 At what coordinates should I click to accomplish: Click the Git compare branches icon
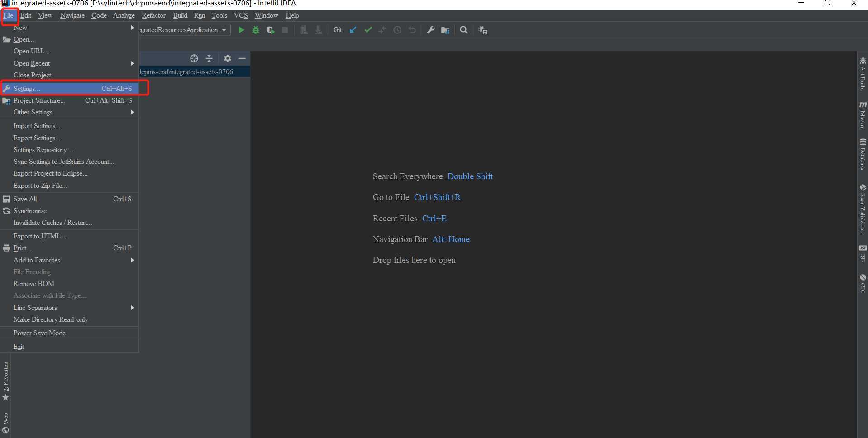pyautogui.click(x=382, y=30)
